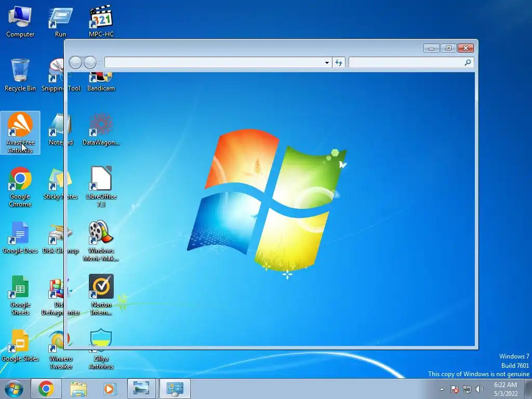This screenshot has height=399, width=532.
Task: Open the Start menu orb
Action: pos(14,389)
